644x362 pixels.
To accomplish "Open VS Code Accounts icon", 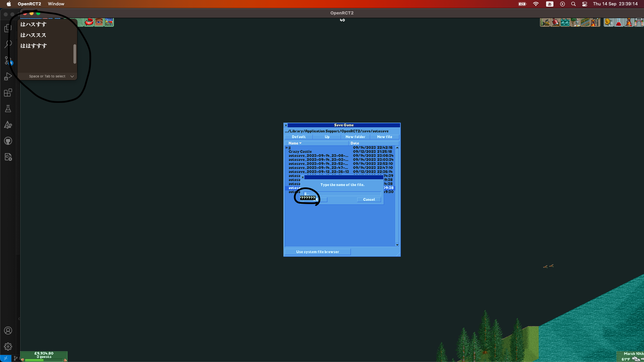I will click(8, 330).
